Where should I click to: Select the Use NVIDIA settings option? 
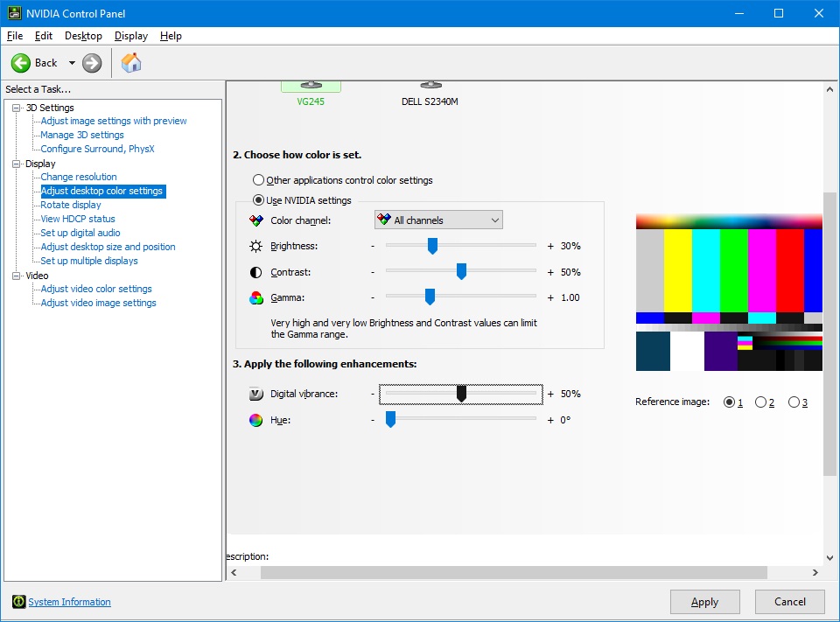(260, 199)
